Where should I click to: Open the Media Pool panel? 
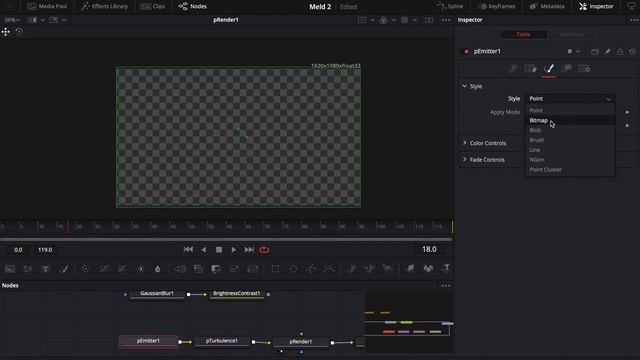point(47,6)
